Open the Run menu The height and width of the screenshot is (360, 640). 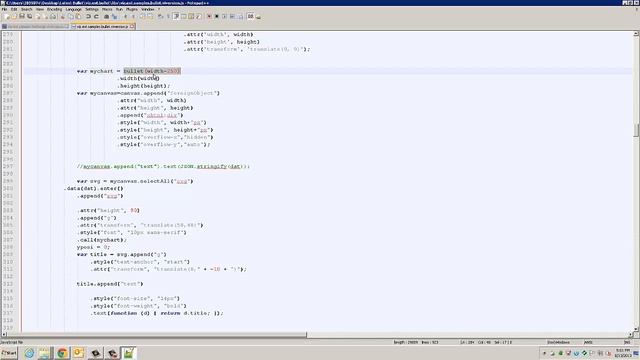point(119,9)
